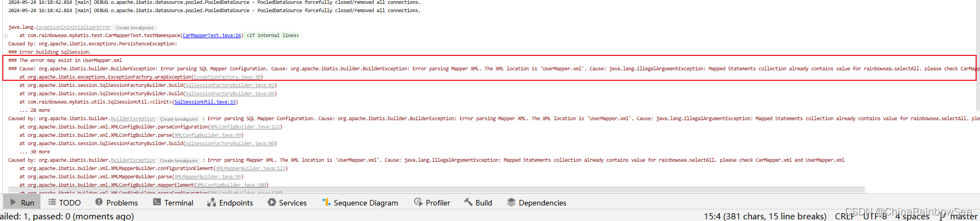This screenshot has height=221, width=980.
Task: Click BuilderException link in 'Error parsing Mapper XML' line
Action: (133, 160)
